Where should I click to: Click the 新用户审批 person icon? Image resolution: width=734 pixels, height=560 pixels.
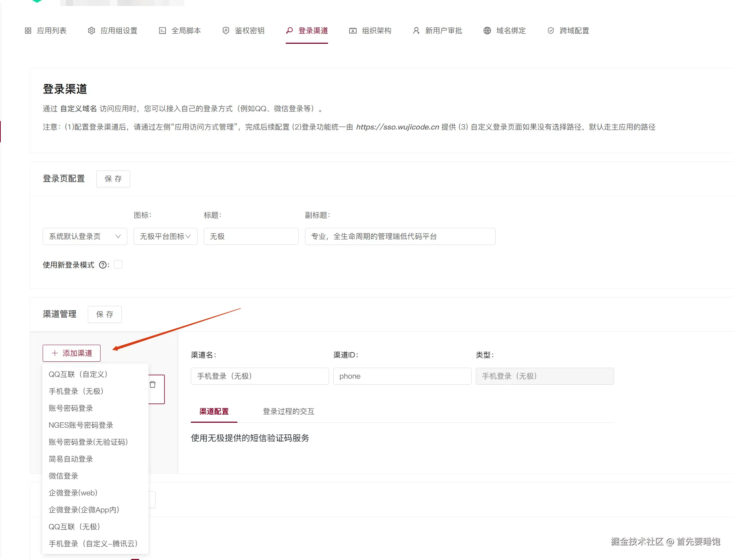pyautogui.click(x=416, y=31)
